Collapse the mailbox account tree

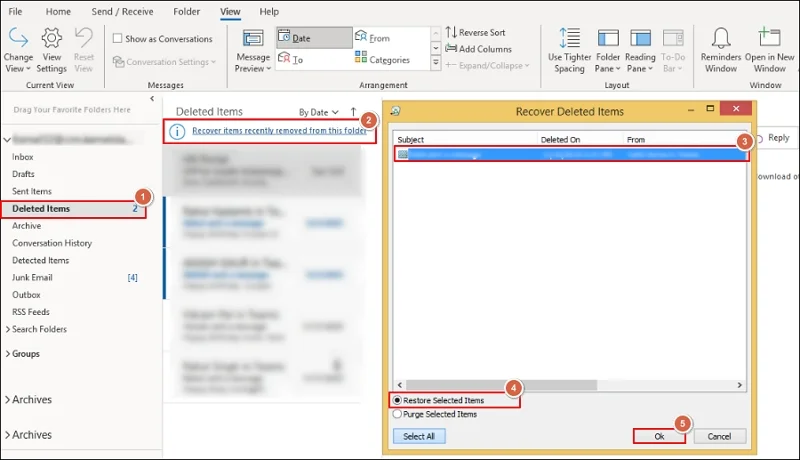pyautogui.click(x=7, y=139)
